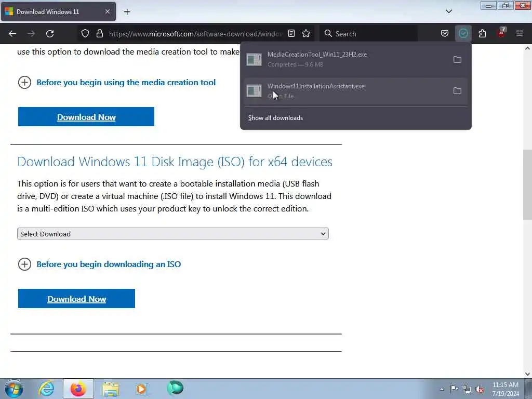The image size is (532, 399).
Task: Open a new tab with the plus button
Action: pos(127,12)
